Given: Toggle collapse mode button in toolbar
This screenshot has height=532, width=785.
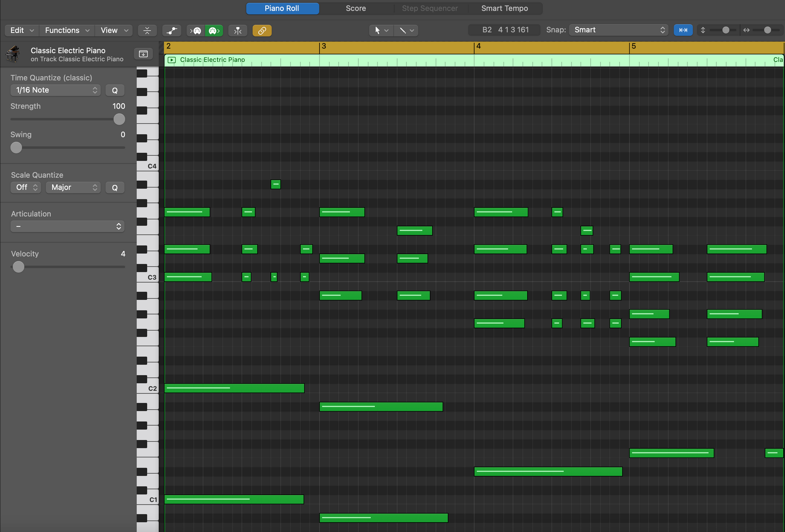Looking at the screenshot, I should coord(147,31).
